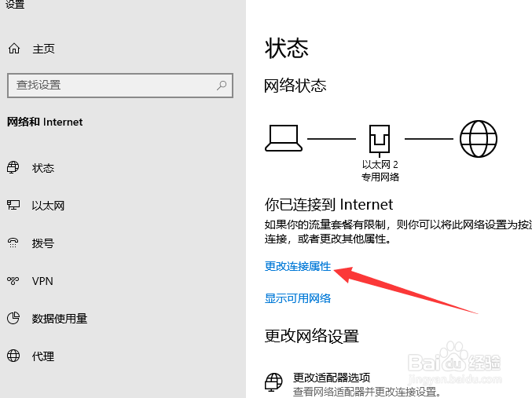532x398 pixels.
Task: Select 状态 in the sidebar
Action: coord(43,168)
